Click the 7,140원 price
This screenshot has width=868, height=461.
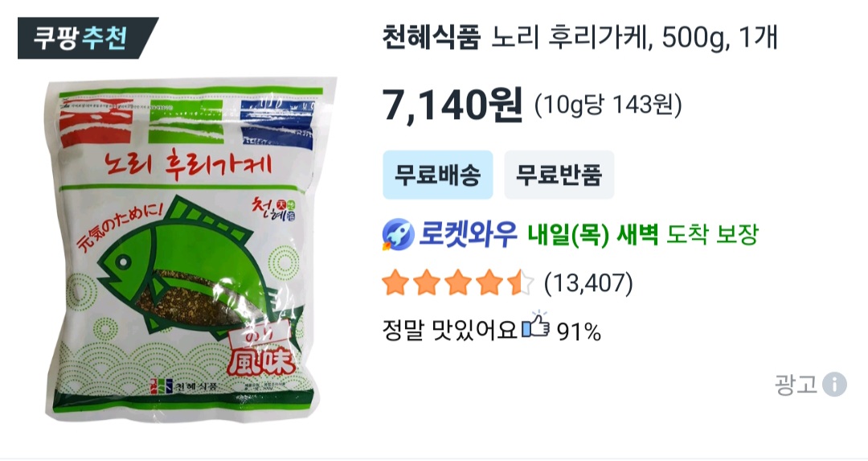[x=452, y=105]
